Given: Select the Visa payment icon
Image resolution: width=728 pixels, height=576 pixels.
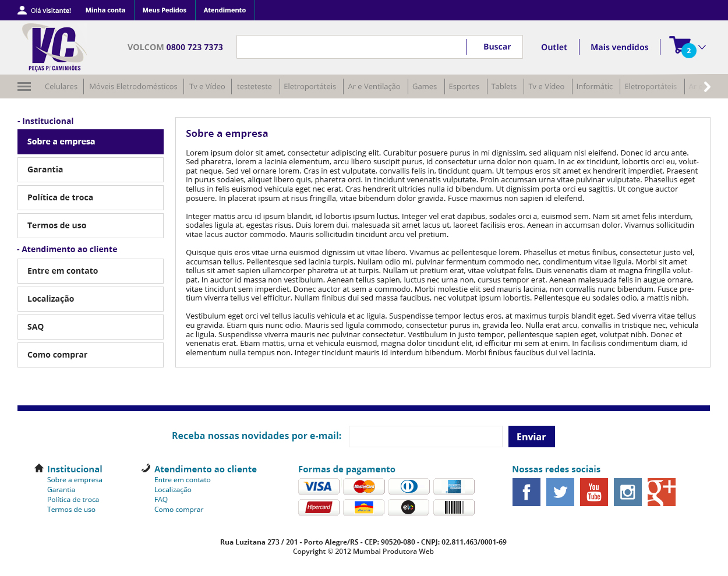Looking at the screenshot, I should tap(319, 486).
